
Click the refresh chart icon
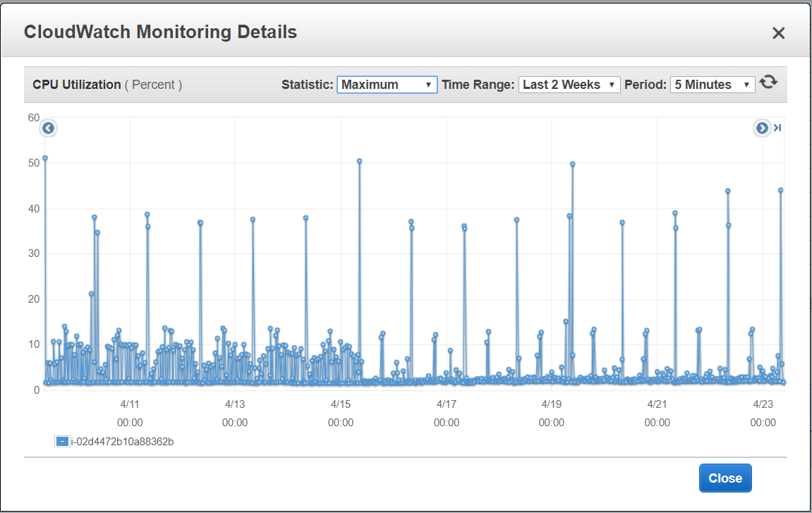(x=768, y=83)
